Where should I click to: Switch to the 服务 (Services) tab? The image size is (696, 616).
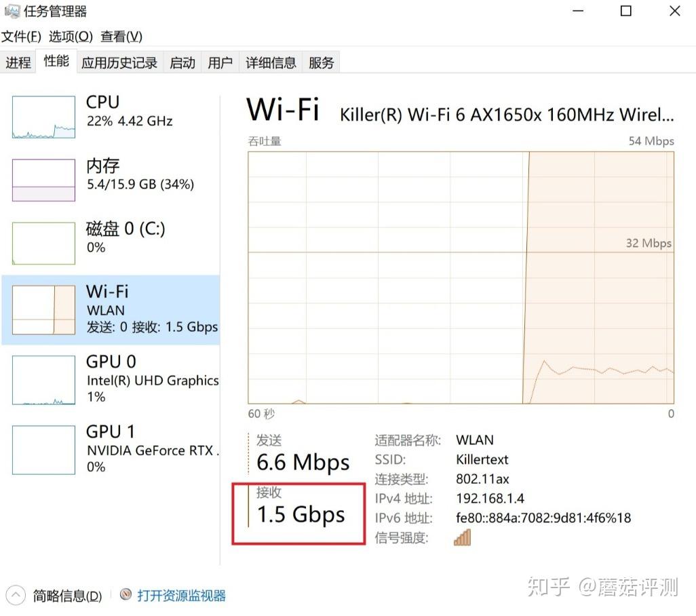pyautogui.click(x=321, y=62)
